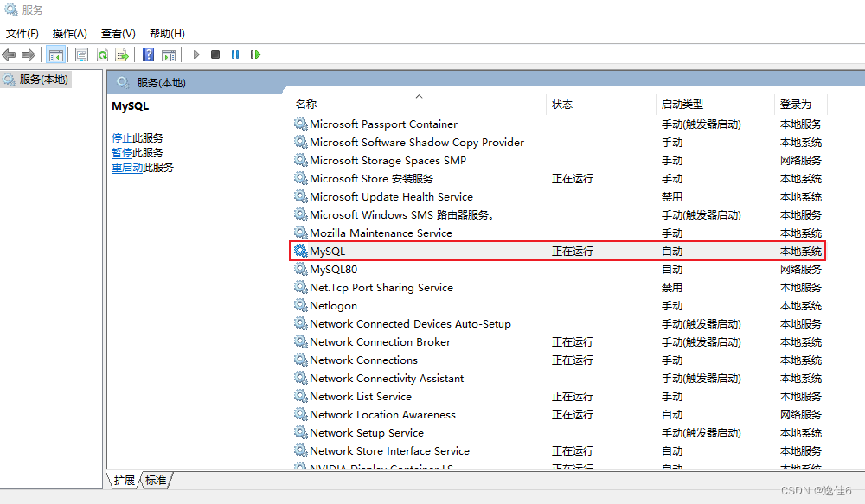Restart the service with the restart icon
Viewport: 865px width, 504px height.
[x=255, y=54]
